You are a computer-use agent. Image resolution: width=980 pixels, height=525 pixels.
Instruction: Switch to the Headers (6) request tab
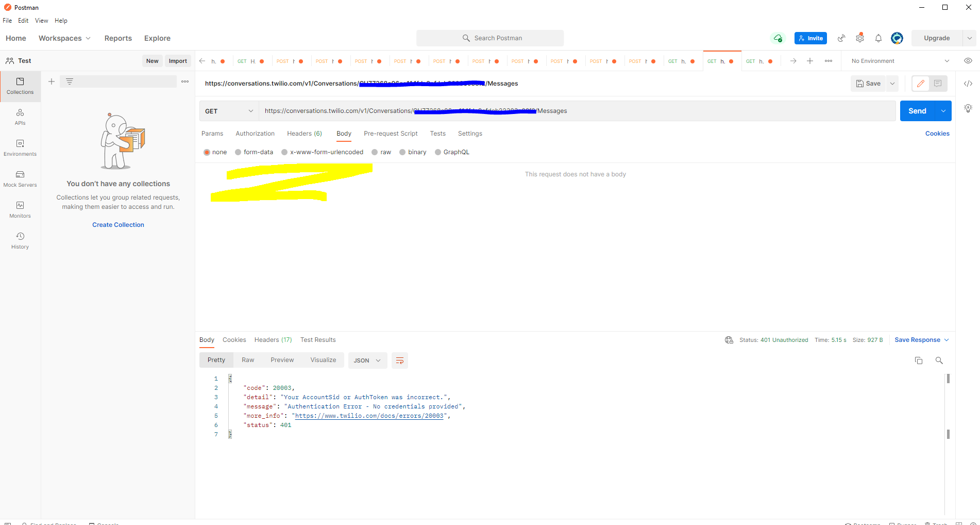[x=305, y=134]
